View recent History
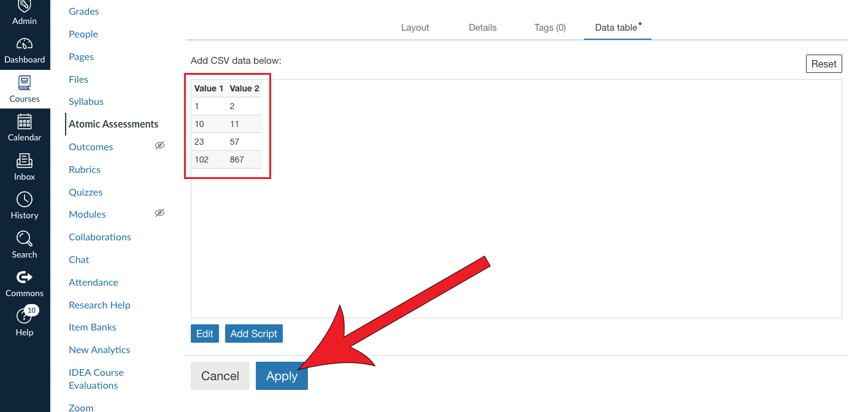The image size is (868, 412). 25,205
